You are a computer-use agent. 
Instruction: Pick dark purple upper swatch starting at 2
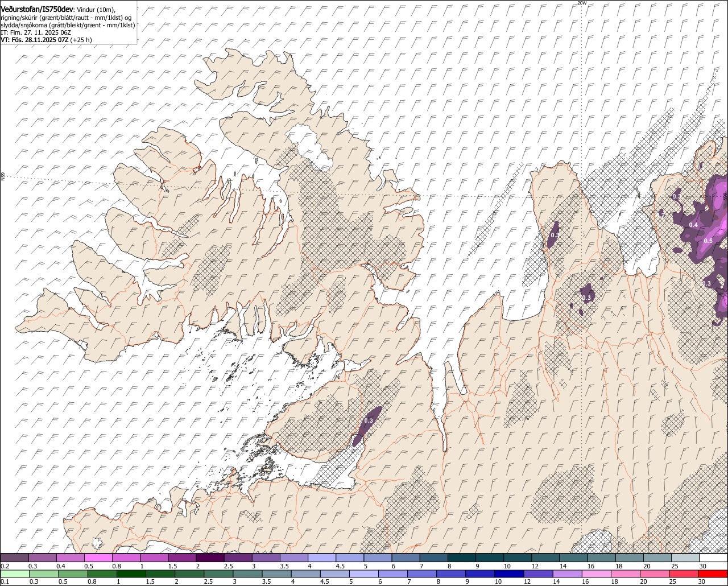point(210,558)
